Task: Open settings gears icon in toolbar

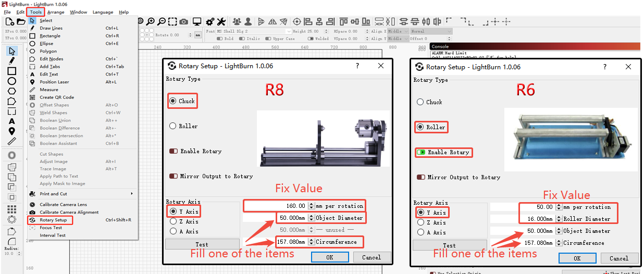Action: pyautogui.click(x=209, y=21)
